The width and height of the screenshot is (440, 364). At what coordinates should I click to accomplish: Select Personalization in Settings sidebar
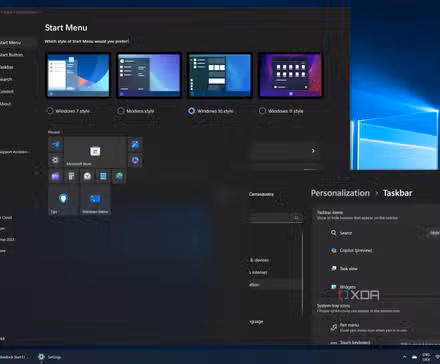tap(275, 284)
